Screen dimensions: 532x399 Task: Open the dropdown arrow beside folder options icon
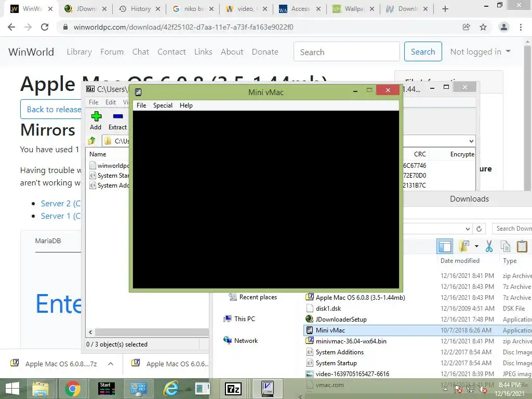(x=477, y=246)
